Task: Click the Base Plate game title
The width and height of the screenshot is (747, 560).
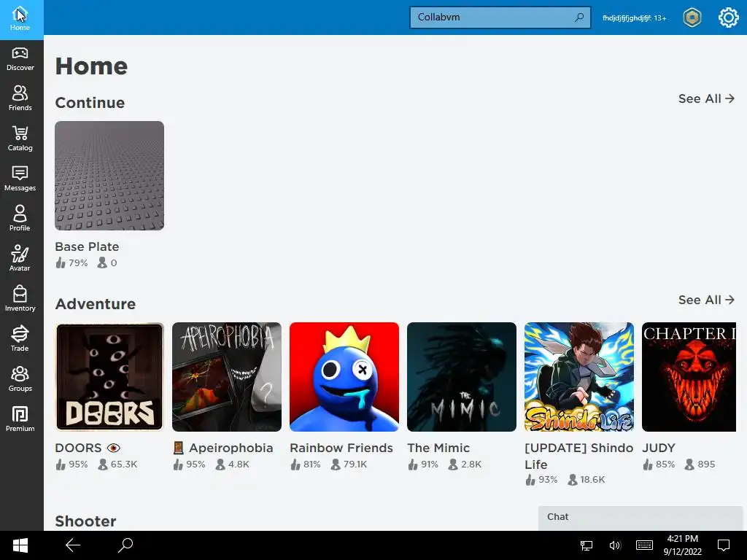Action: click(88, 246)
